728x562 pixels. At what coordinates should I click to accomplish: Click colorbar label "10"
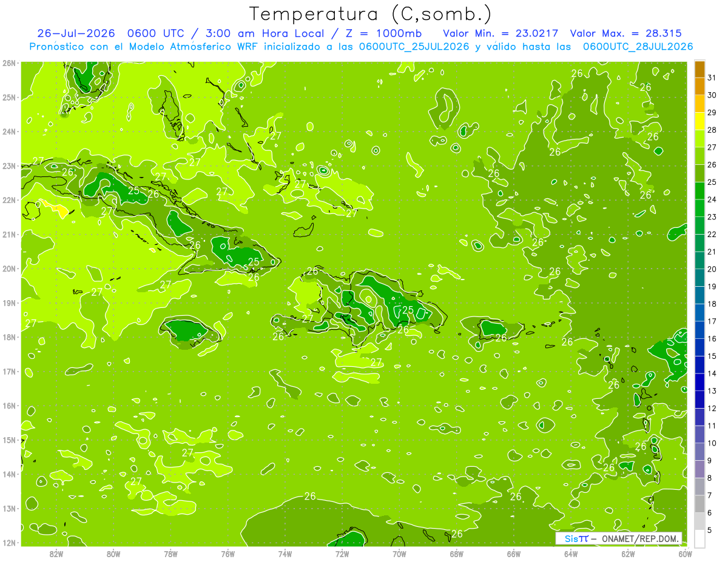(x=712, y=443)
